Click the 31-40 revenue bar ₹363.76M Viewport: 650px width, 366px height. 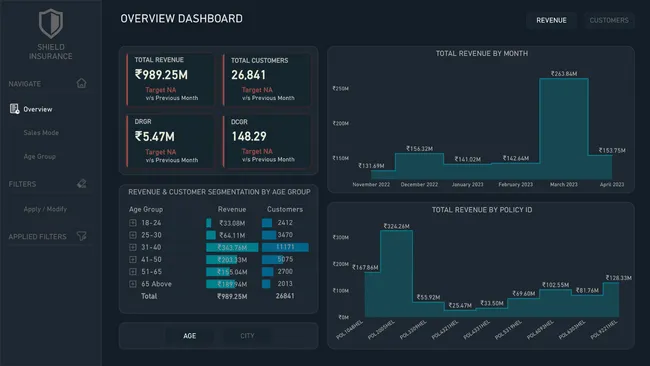pos(232,247)
